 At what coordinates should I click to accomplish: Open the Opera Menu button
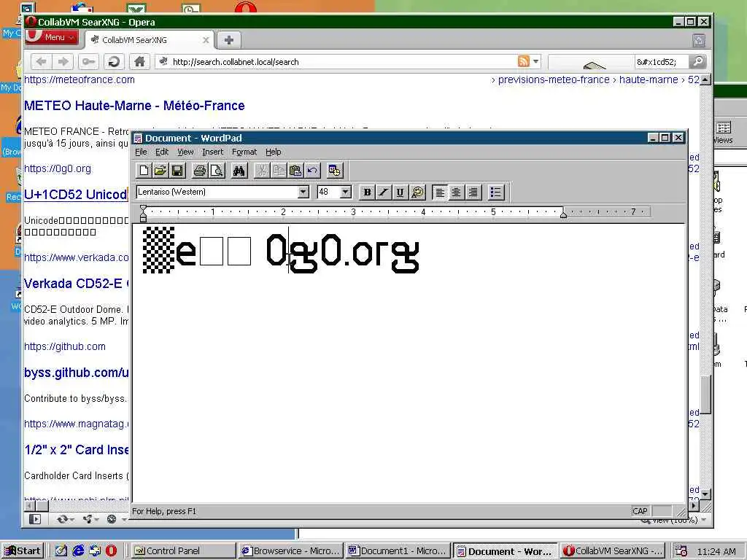[53, 37]
